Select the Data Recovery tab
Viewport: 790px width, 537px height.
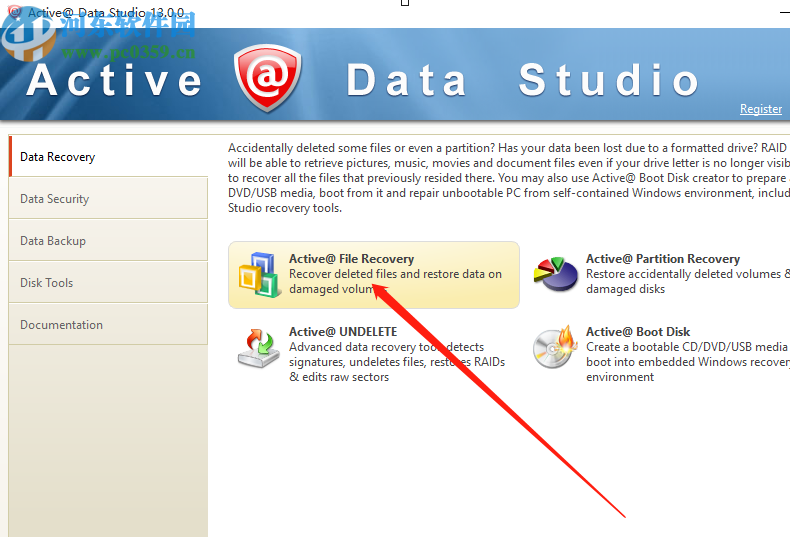click(108, 157)
